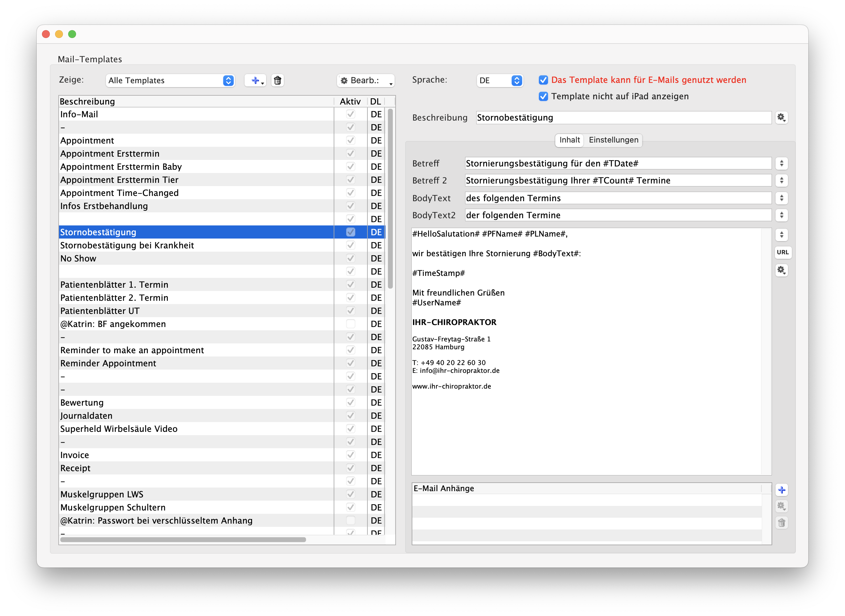This screenshot has width=845, height=616.
Task: Click into the BodyText2 input field
Action: (x=618, y=215)
